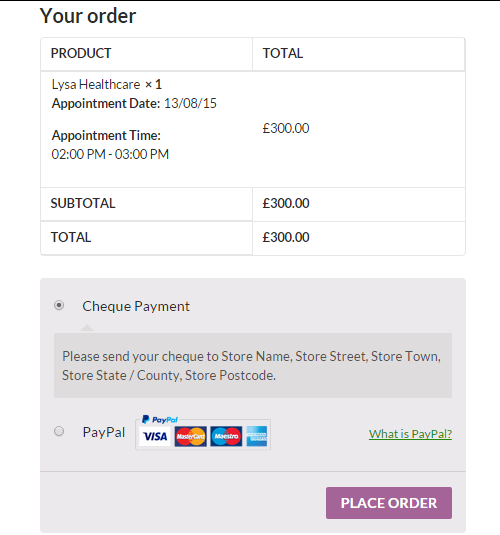
Task: Click the Appointment Date value 13/08/15
Action: pos(190,103)
